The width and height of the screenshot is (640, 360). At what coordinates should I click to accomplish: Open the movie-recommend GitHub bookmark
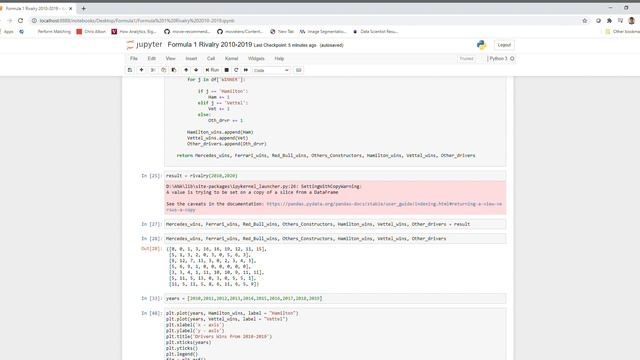coord(187,31)
